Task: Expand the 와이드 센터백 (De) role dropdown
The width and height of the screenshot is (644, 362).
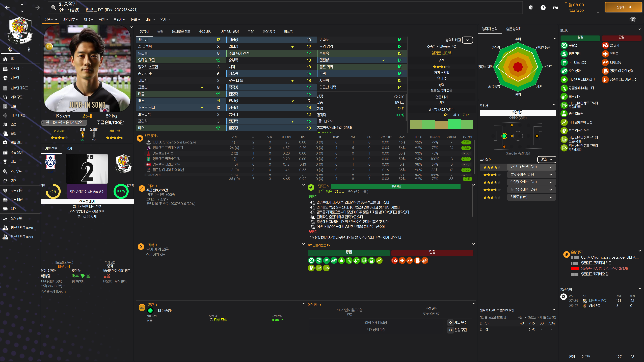Action: click(550, 167)
